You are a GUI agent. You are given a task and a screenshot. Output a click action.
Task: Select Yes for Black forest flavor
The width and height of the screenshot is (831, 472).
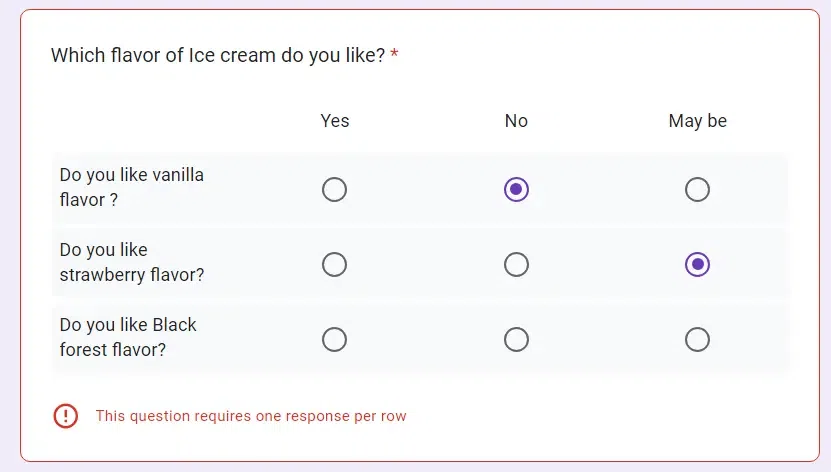(335, 340)
